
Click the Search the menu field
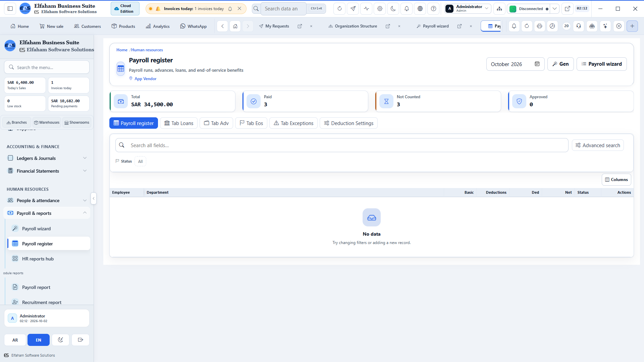pos(47,67)
